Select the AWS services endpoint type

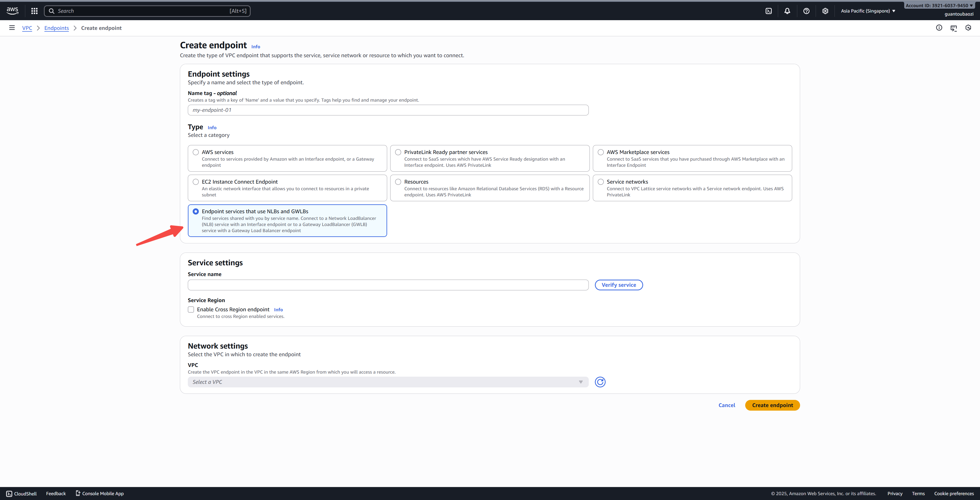pyautogui.click(x=195, y=152)
